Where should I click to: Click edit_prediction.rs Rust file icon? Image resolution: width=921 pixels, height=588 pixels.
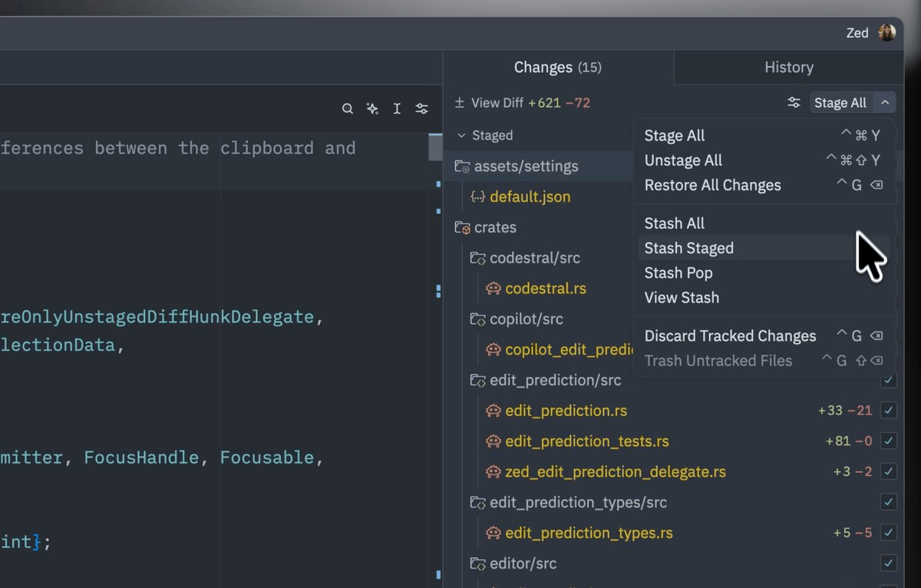pyautogui.click(x=494, y=411)
